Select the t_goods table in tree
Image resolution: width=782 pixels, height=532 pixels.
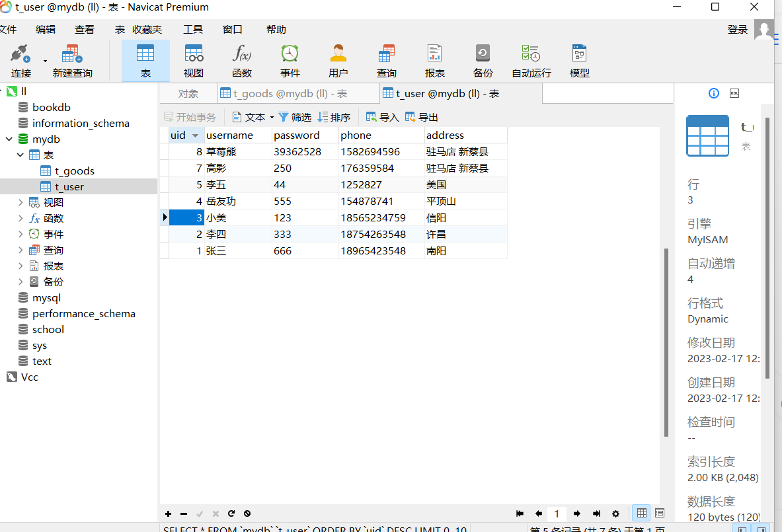(x=74, y=171)
